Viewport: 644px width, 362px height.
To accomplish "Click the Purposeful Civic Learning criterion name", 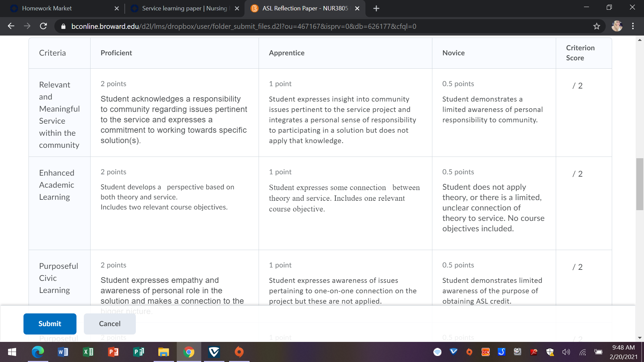I will (x=58, y=278).
